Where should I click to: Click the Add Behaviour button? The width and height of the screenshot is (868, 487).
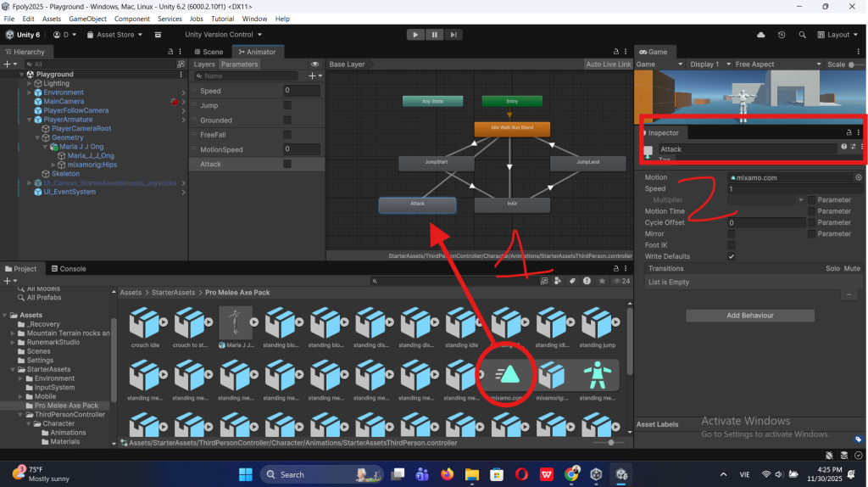[749, 316]
